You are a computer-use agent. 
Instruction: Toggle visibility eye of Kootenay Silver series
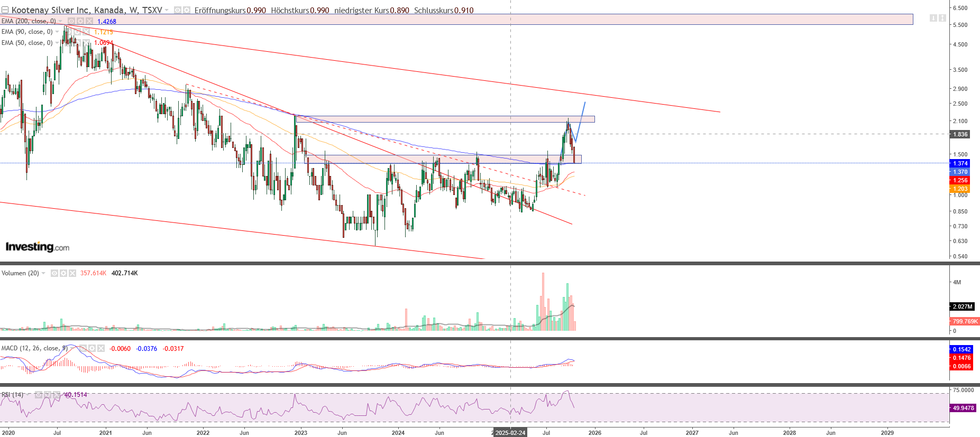click(178, 10)
